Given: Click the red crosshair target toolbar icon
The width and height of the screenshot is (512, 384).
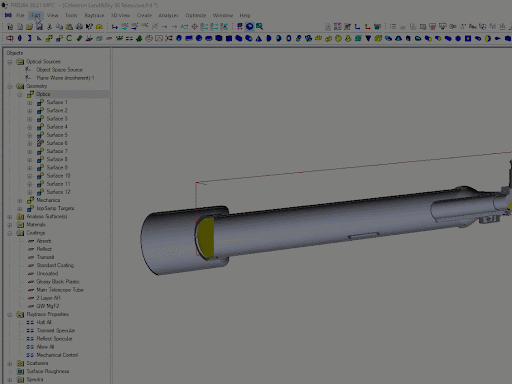Looking at the screenshot, I should click(194, 27).
